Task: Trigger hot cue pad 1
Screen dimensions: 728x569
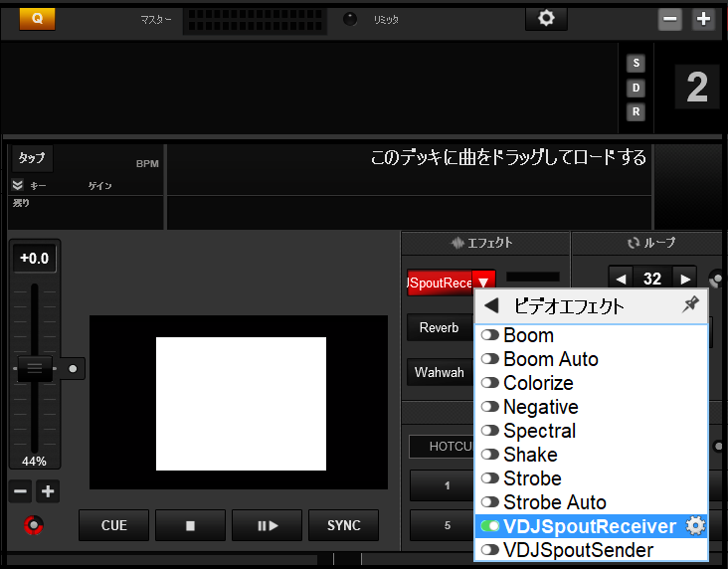Action: point(442,485)
